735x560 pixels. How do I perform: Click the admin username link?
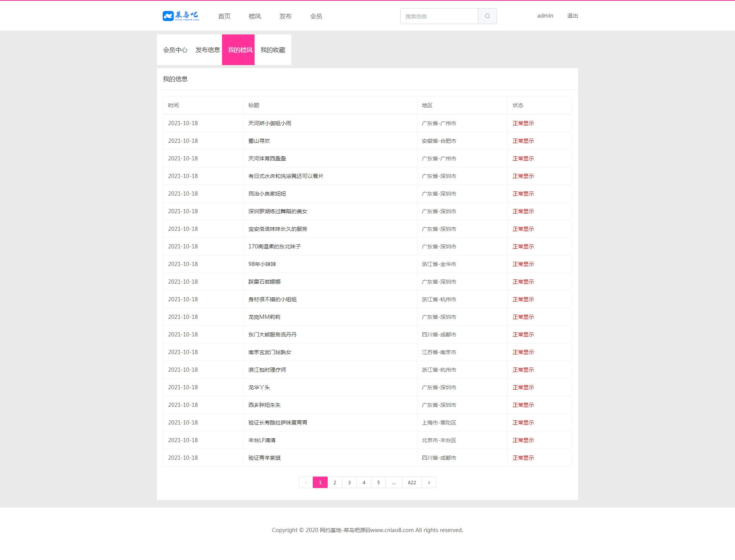[545, 16]
